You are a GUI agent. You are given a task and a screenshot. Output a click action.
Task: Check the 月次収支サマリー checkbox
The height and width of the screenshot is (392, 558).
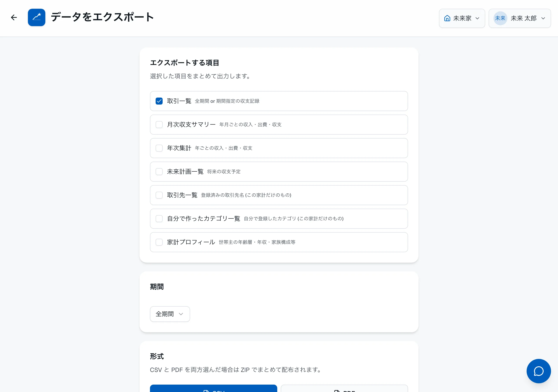click(159, 125)
